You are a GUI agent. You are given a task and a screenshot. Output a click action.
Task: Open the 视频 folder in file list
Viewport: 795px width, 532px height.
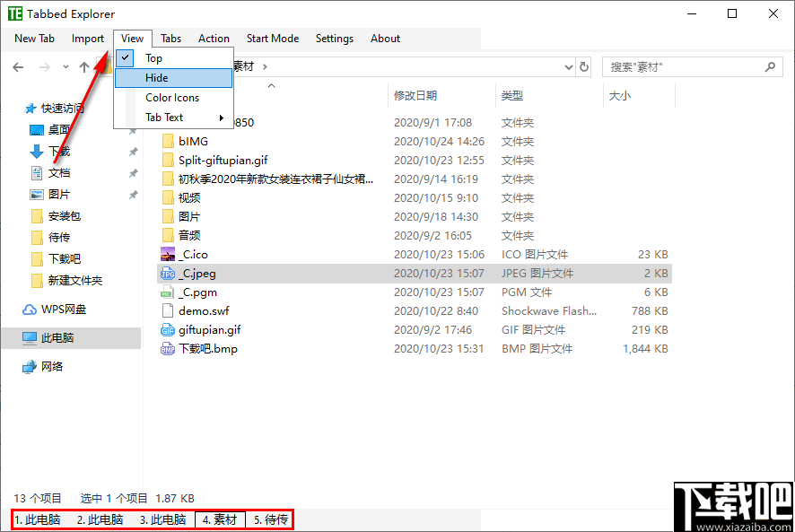(x=189, y=197)
